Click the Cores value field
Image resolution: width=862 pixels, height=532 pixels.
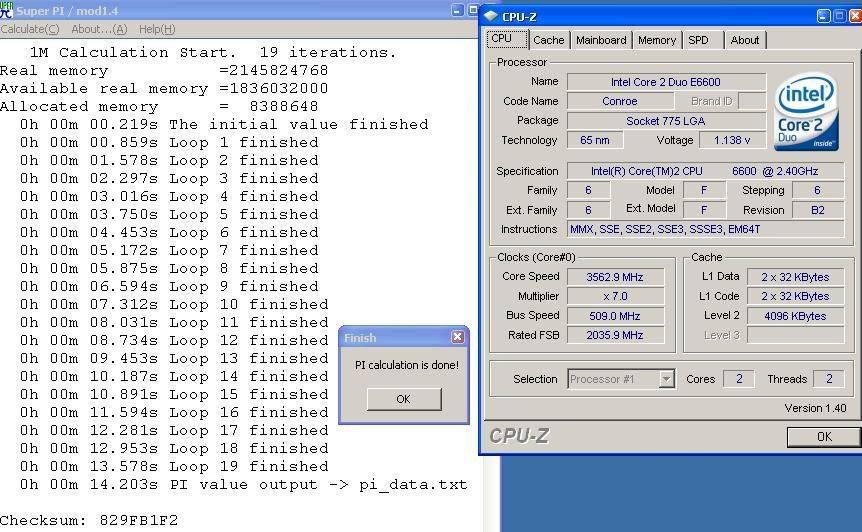[x=739, y=379]
